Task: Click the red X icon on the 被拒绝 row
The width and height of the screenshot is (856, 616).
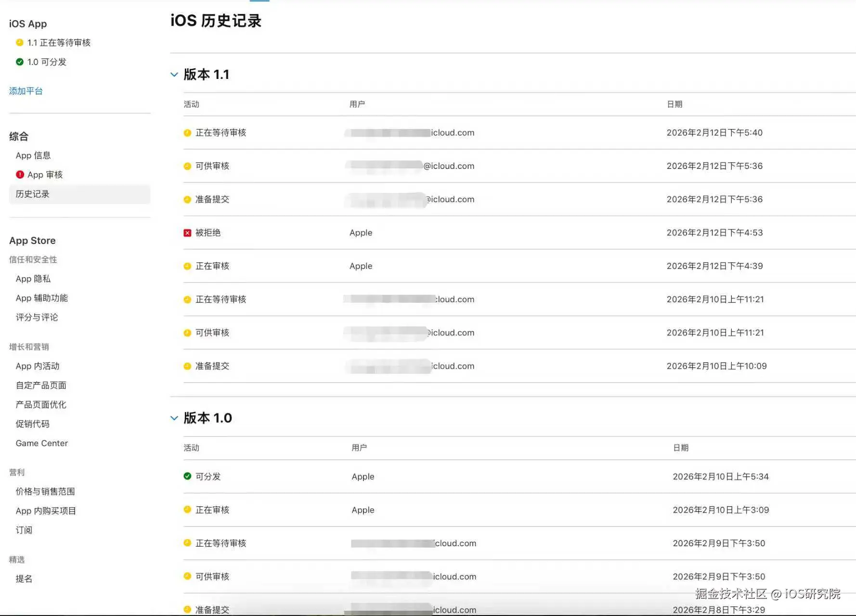Action: click(x=187, y=233)
